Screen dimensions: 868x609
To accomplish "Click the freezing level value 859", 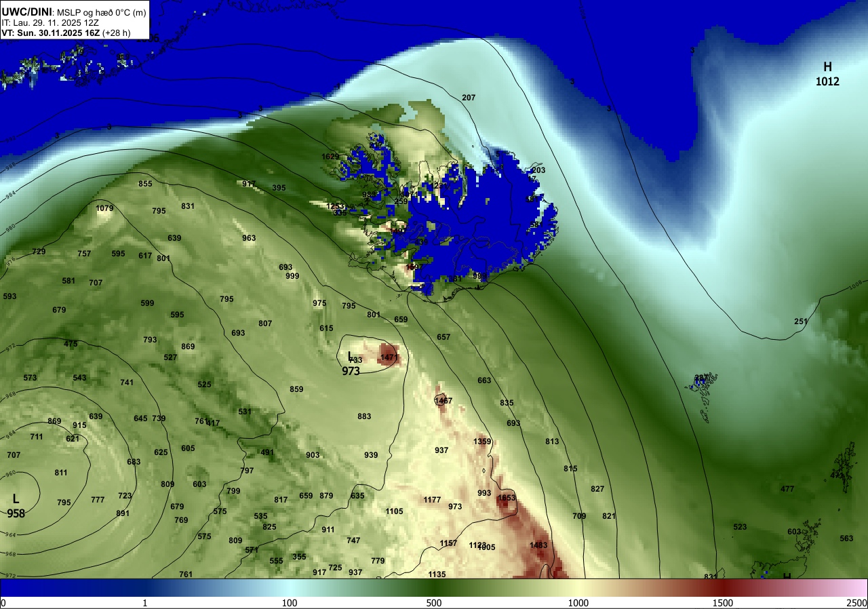I will (x=296, y=389).
